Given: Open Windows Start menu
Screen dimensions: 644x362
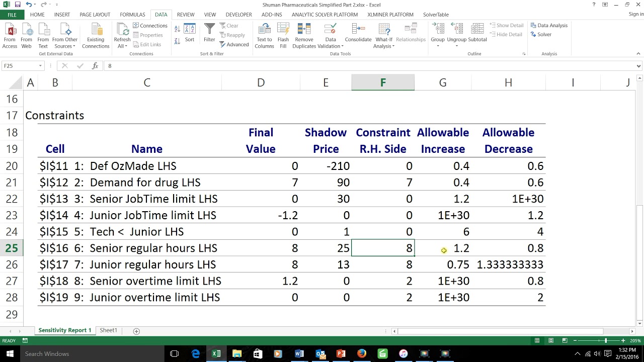Looking at the screenshot, I should (x=10, y=353).
